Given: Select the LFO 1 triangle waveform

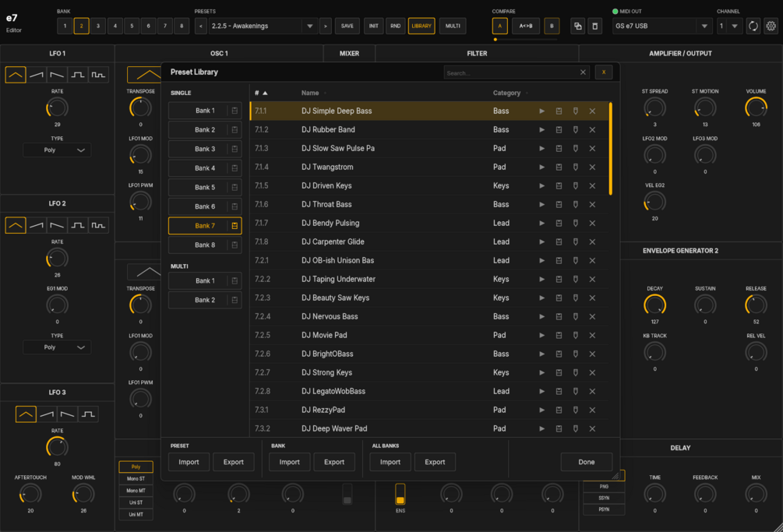Looking at the screenshot, I should (16, 75).
